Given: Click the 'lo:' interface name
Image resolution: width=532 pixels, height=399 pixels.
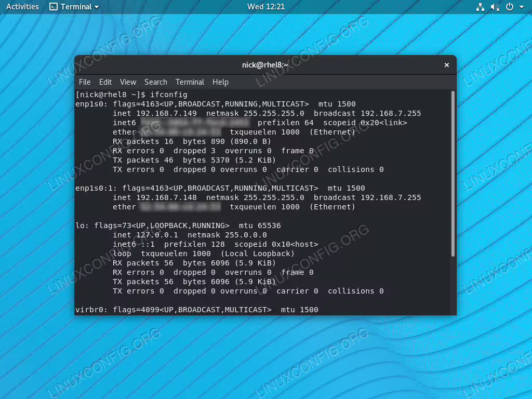Looking at the screenshot, I should point(83,225).
